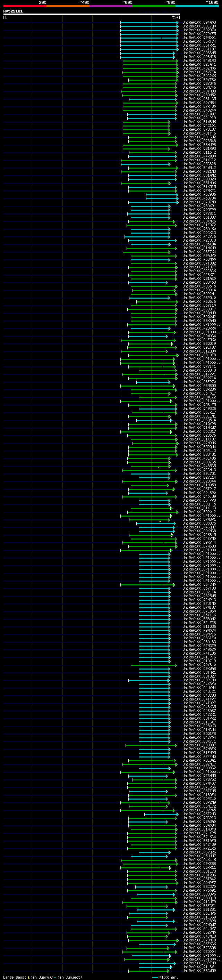This screenshot has width=222, height=980.
Task: Click the green bar for UniRef100_B9YTS0
Action: 153,80
